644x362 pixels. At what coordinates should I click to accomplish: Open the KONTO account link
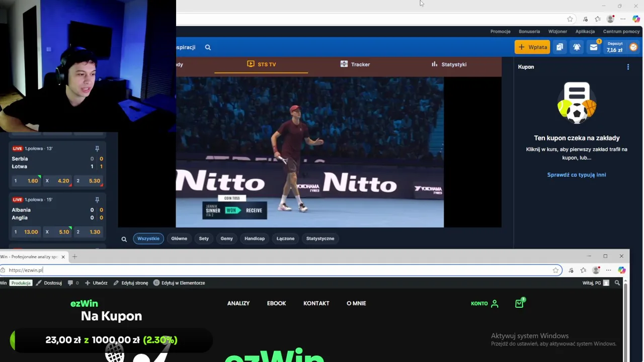(485, 303)
